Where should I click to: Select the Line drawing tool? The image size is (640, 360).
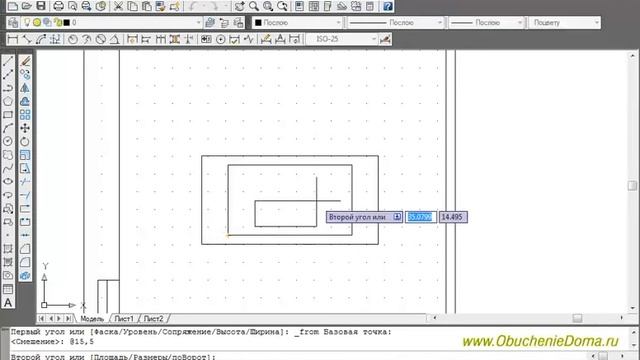pyautogui.click(x=8, y=61)
